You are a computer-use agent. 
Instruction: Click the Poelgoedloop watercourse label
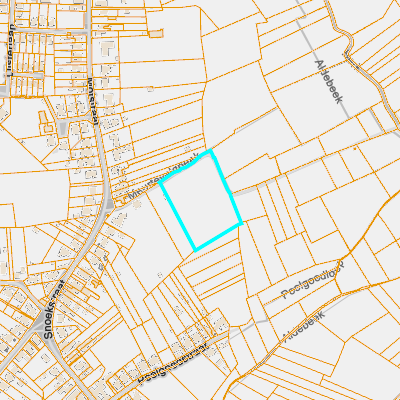(x=313, y=280)
